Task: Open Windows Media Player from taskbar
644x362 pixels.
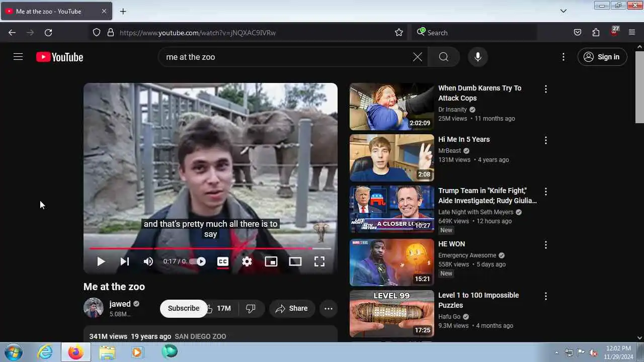Action: point(137,352)
